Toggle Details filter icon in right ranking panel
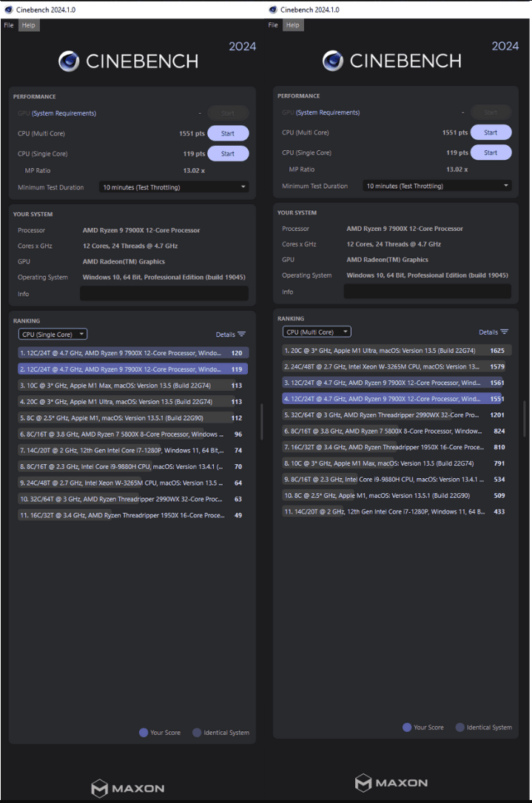Screen dimensions: 532x803 tap(505, 332)
